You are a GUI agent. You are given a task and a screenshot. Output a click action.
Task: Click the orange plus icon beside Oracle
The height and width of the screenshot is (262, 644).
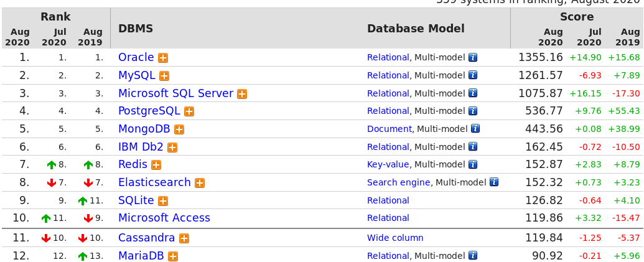pyautogui.click(x=163, y=58)
